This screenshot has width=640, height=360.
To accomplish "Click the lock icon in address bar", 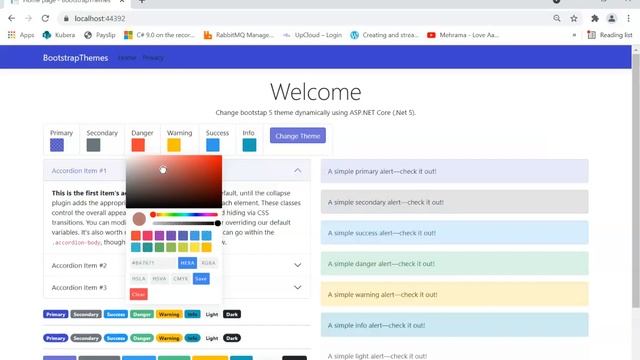I will (66, 18).
